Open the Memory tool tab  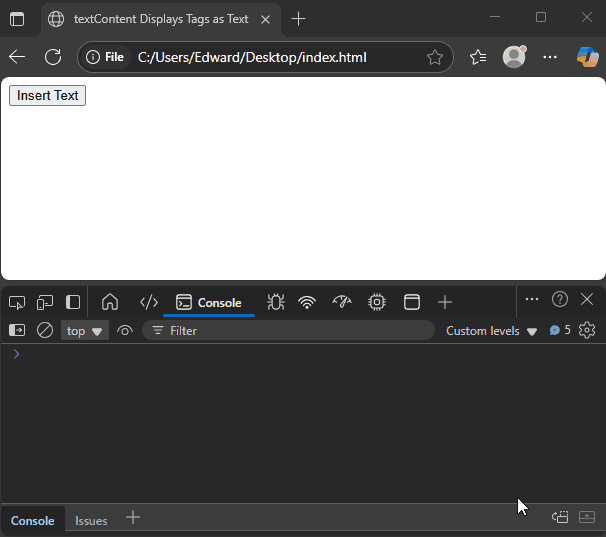click(377, 302)
